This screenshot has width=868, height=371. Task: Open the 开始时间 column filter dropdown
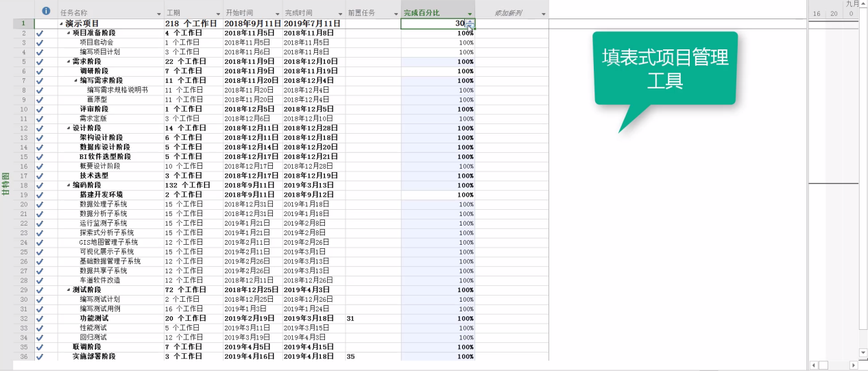tap(276, 14)
